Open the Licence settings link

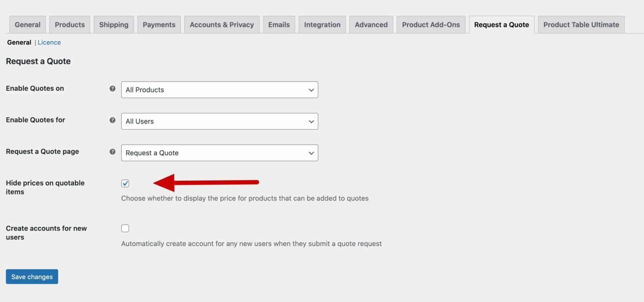point(49,42)
